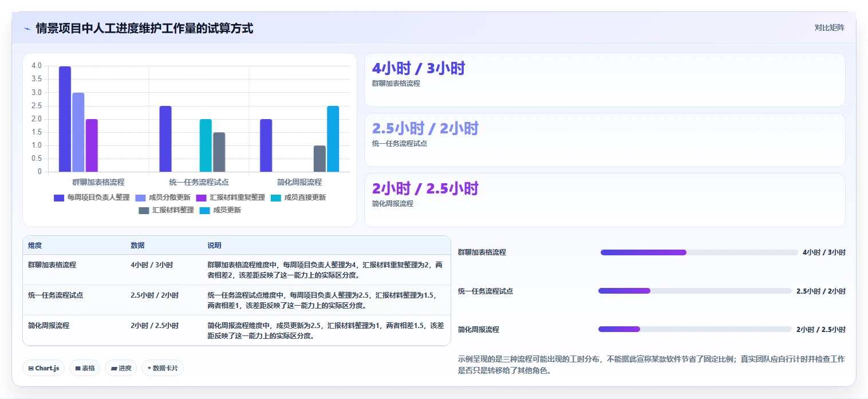Viewport: 868px width, 399px height.
Task: Select the 简化周报流程 cell in the table
Action: click(x=49, y=325)
